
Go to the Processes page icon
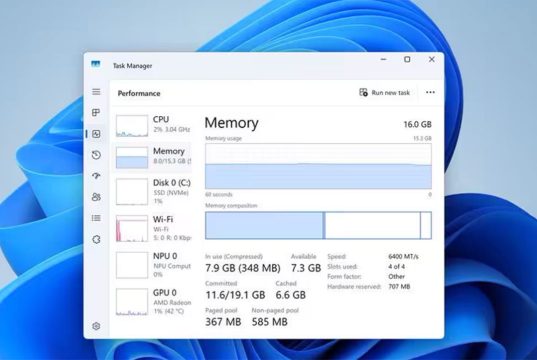(x=96, y=113)
